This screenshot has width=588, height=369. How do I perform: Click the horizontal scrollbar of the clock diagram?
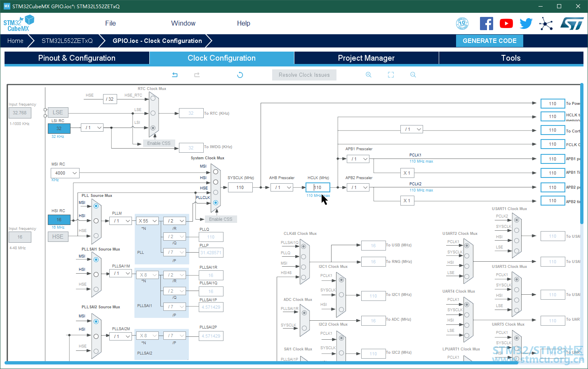tap(261, 363)
